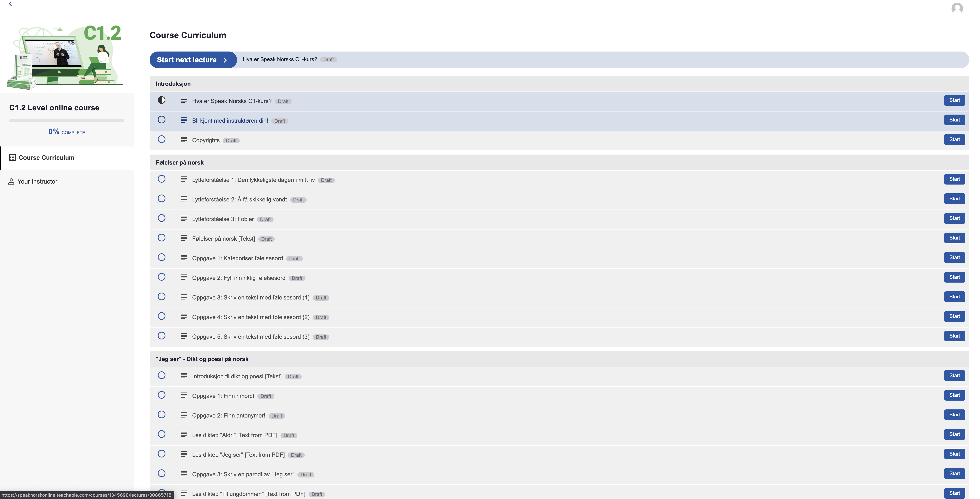Open lecture link Lytteforståelse 1: Den lykkeligste dagen
The height and width of the screenshot is (499, 980).
pos(253,180)
